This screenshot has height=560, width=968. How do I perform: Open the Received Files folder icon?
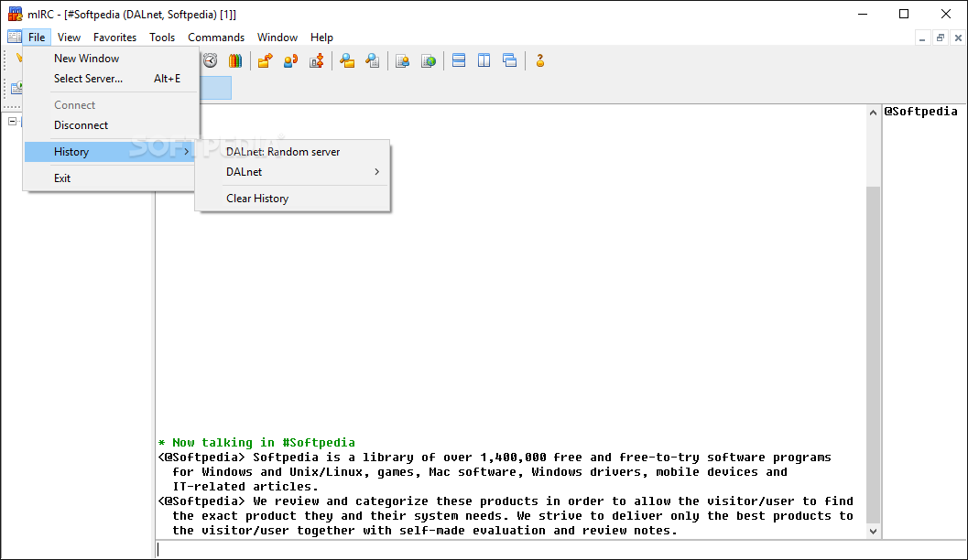(347, 60)
